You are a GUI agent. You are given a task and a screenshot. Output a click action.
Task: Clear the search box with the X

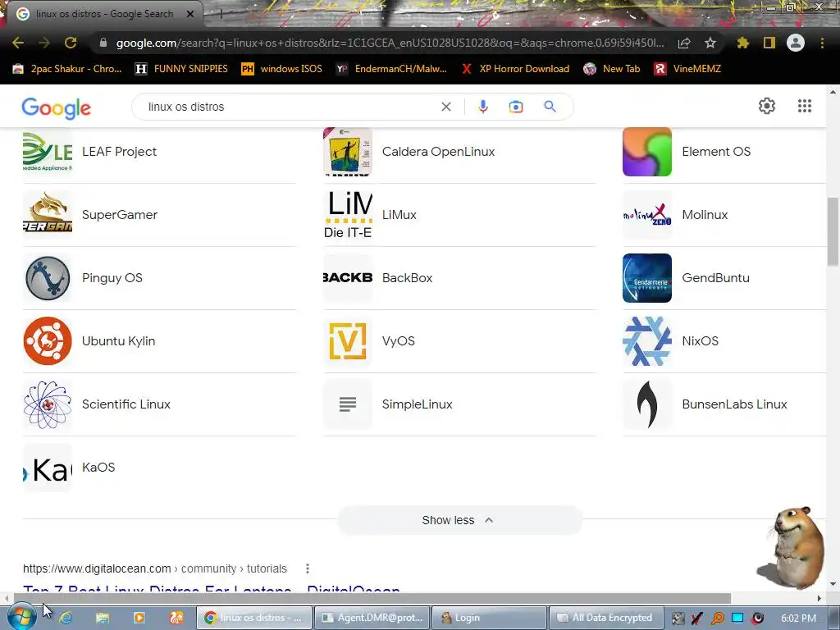click(x=445, y=107)
